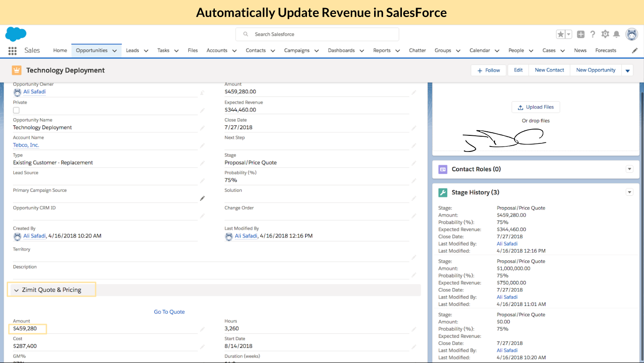Click the Setup gear icon
644x363 pixels.
[x=605, y=34]
